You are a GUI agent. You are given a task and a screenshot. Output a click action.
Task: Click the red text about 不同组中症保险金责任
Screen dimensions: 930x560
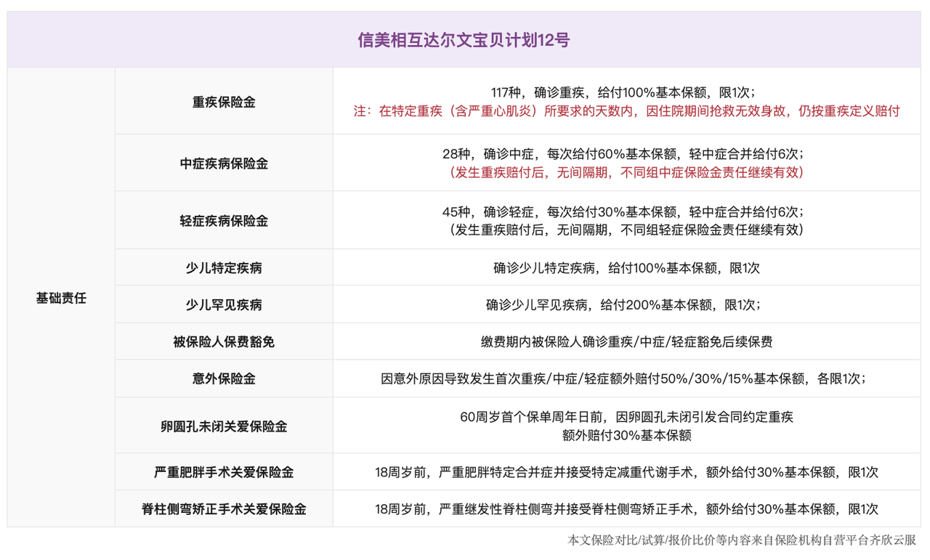(626, 173)
